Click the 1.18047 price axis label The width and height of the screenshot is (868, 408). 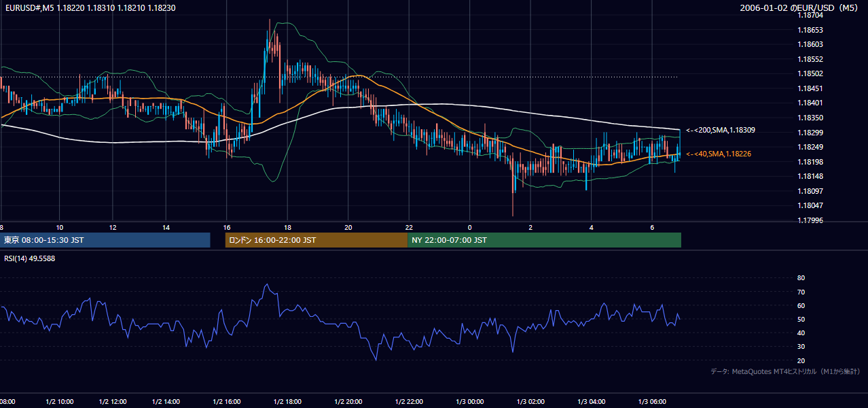pyautogui.click(x=810, y=205)
